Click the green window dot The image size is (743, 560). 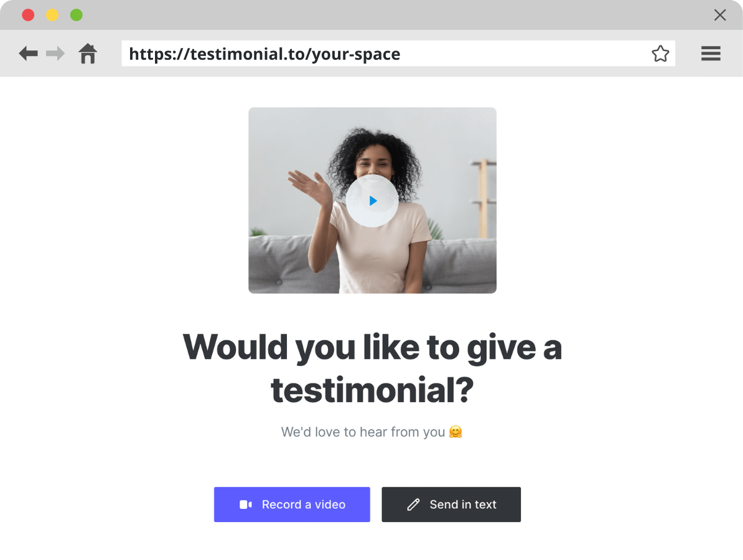point(77,15)
